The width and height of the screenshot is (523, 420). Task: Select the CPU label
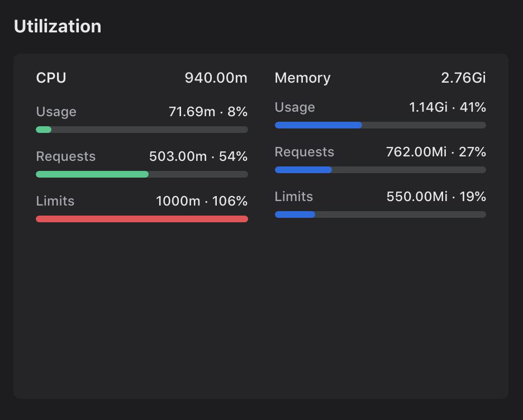pos(51,78)
